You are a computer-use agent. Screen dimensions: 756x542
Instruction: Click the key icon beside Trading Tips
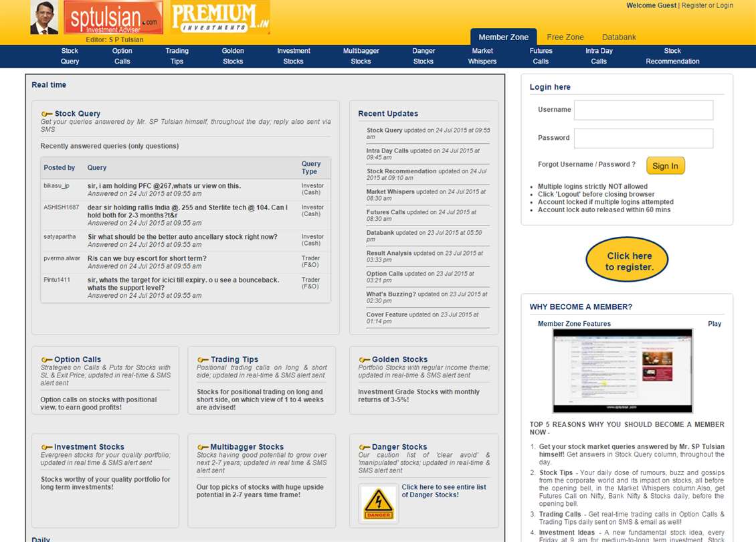tap(203, 360)
